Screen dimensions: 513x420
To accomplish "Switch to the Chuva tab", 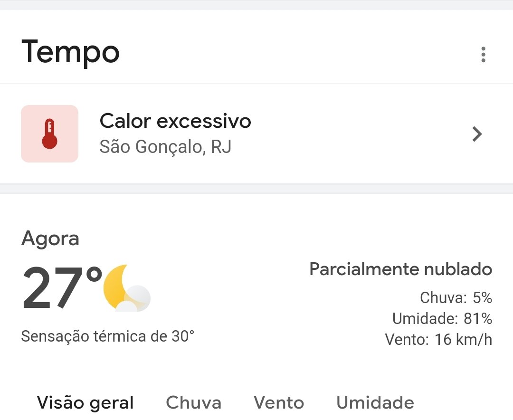I will pyautogui.click(x=194, y=402).
